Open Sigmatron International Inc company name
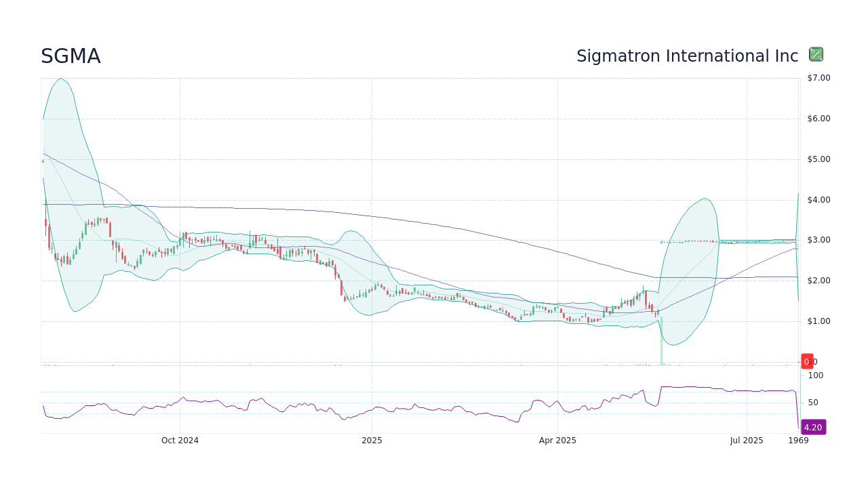868x488 pixels. click(688, 56)
